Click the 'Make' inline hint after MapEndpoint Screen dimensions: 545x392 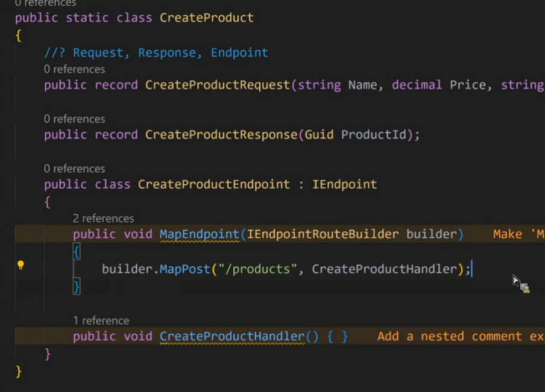(518, 234)
